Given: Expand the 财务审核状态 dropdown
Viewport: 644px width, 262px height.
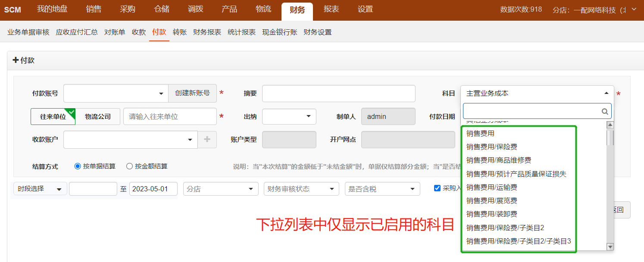Looking at the screenshot, I should point(301,189).
